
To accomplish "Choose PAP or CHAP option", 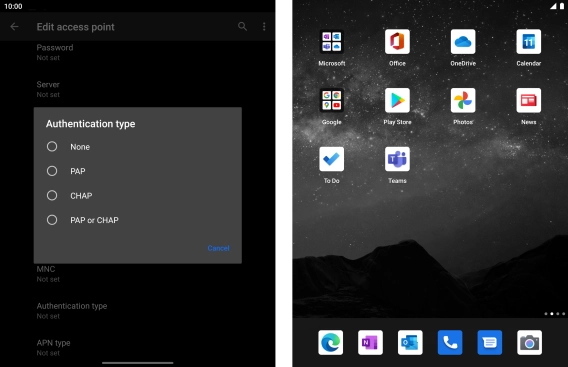I will (138, 220).
